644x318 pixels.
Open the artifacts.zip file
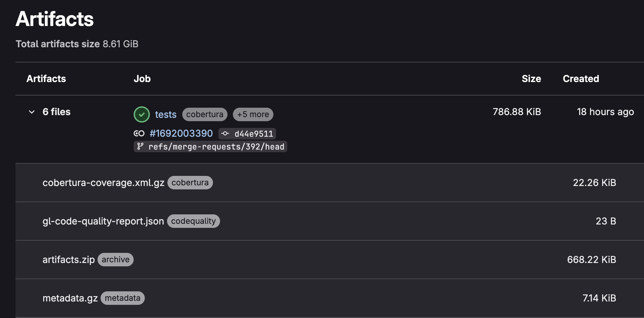(69, 260)
